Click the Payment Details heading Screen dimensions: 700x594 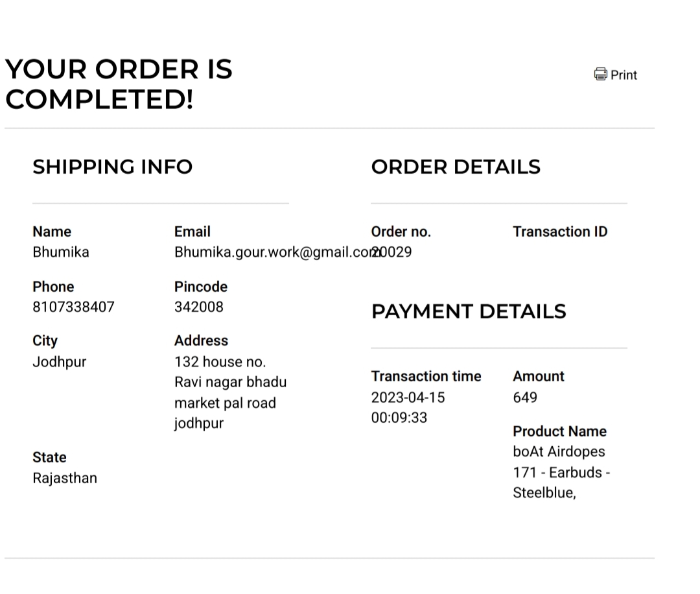point(469,311)
